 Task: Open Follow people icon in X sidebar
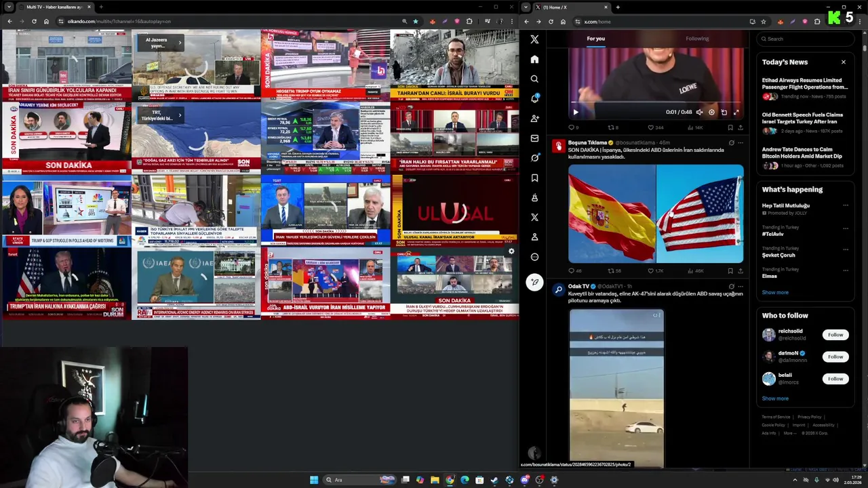coord(534,118)
